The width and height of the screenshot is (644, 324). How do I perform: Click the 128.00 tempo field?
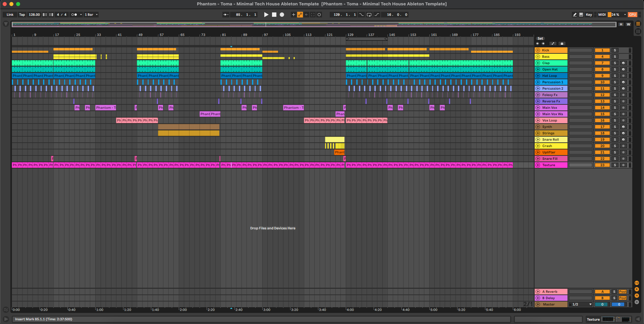[x=34, y=15]
